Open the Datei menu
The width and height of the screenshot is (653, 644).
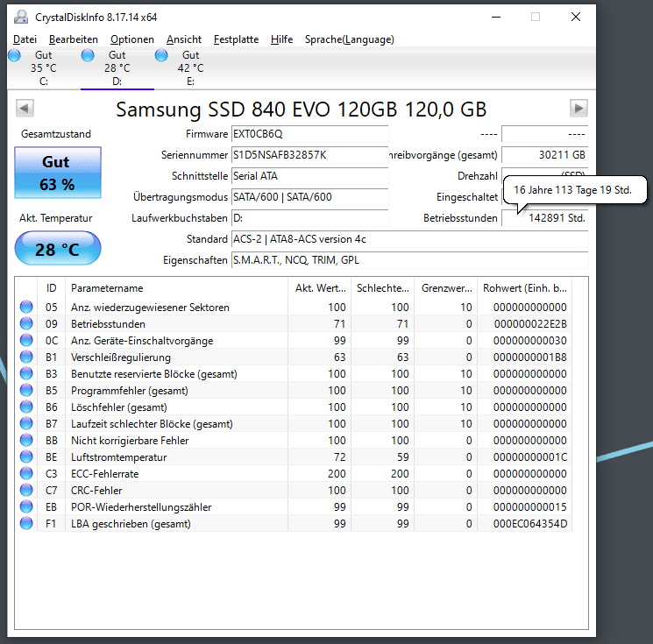(x=25, y=39)
